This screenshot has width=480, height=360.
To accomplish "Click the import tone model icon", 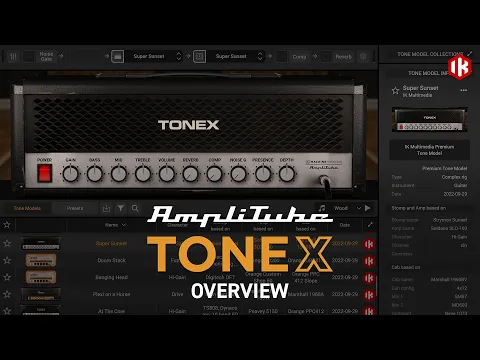I will pos(106,208).
